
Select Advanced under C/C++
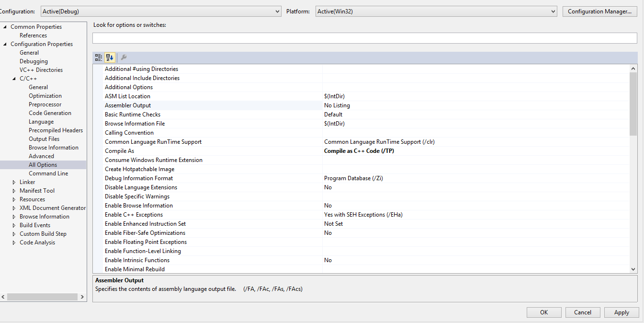(41, 156)
